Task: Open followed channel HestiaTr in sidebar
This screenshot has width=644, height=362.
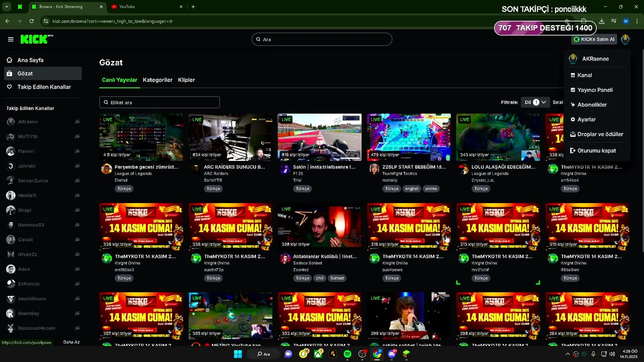Action: coord(42,196)
